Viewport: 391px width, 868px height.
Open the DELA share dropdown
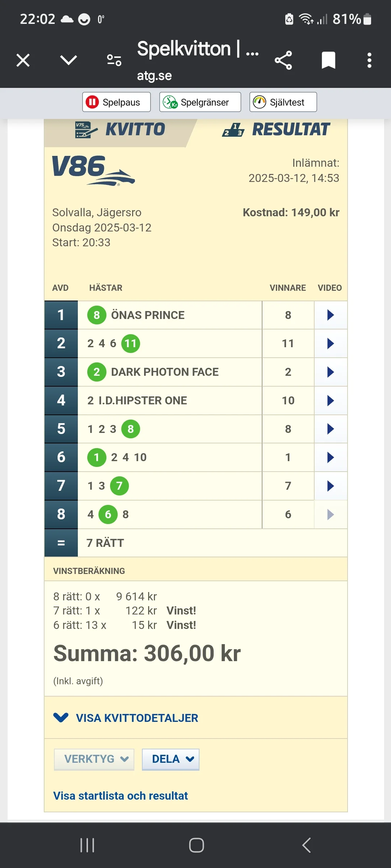(171, 759)
